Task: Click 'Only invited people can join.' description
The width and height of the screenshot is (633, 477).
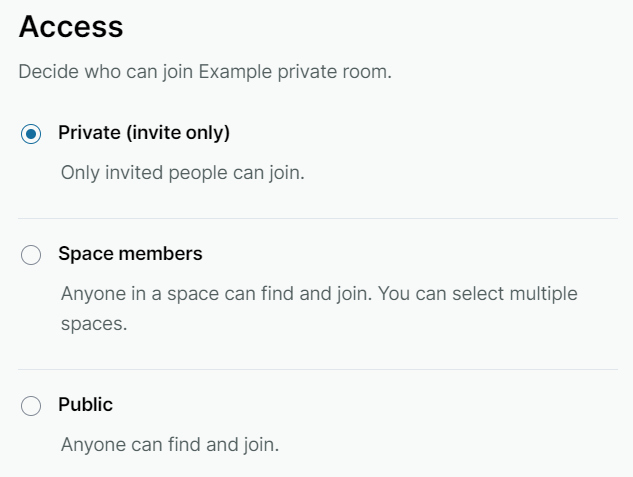Action: tap(182, 172)
